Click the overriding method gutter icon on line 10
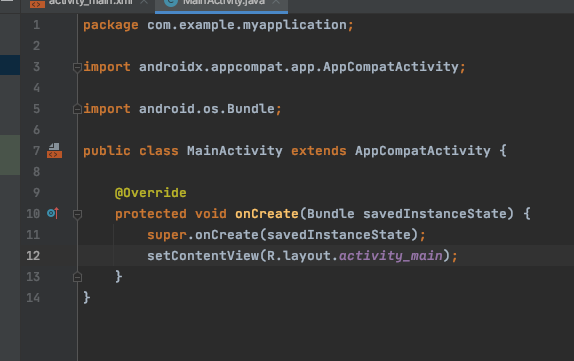Viewport: 574px width, 361px height. click(53, 213)
